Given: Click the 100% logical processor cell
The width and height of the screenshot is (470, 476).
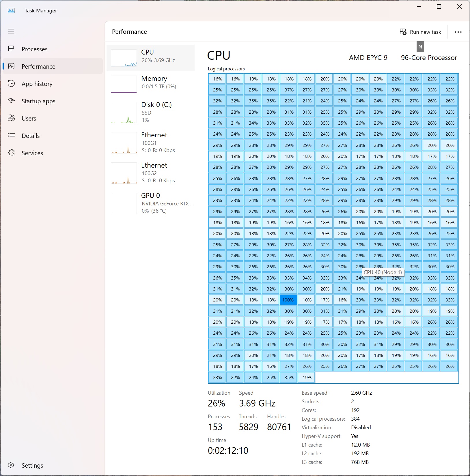Looking at the screenshot, I should point(288,300).
